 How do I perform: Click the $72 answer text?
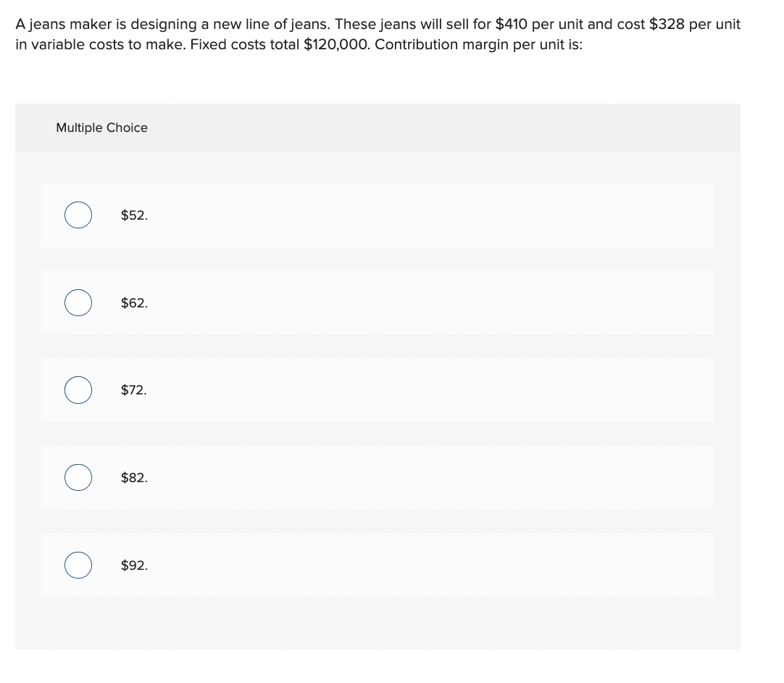(133, 390)
